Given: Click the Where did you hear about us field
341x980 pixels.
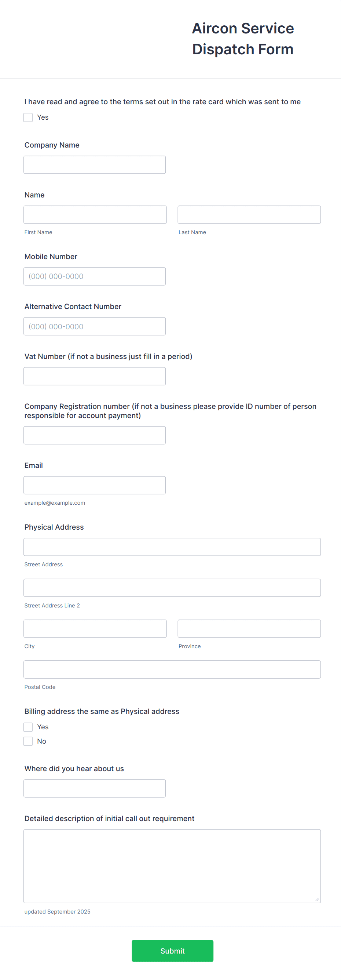Looking at the screenshot, I should [94, 788].
